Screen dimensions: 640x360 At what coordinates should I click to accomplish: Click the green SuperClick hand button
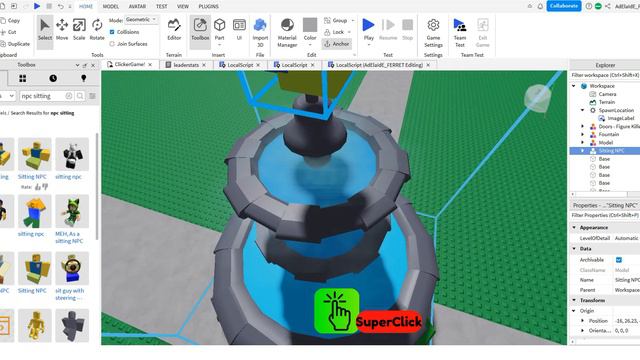[x=337, y=311]
